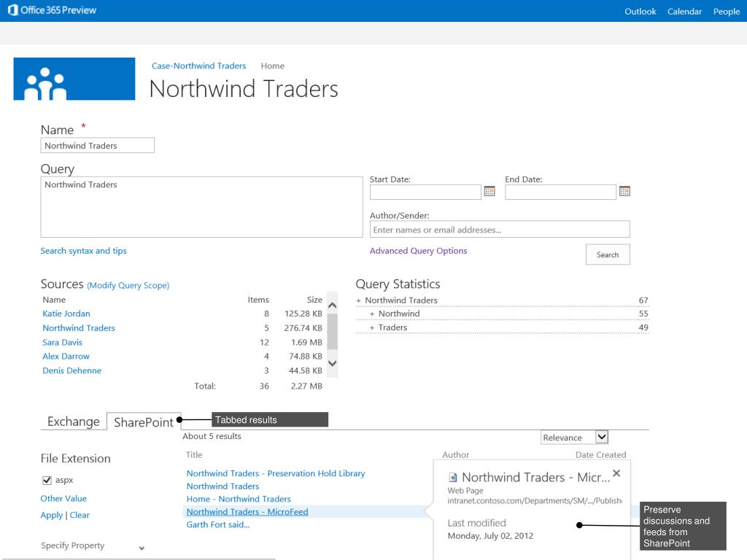Open People from the top navigation
The height and width of the screenshot is (560, 747).
point(727,12)
